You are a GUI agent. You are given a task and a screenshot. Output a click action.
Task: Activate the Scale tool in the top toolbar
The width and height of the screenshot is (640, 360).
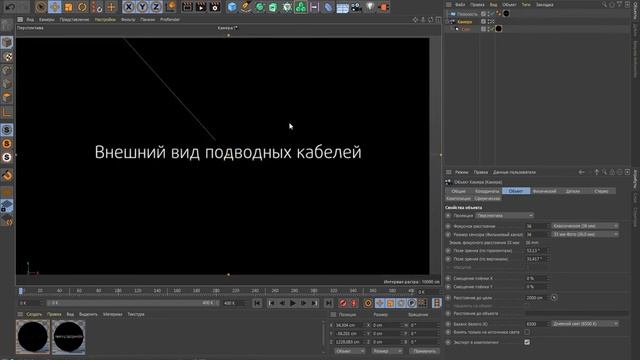click(69, 7)
